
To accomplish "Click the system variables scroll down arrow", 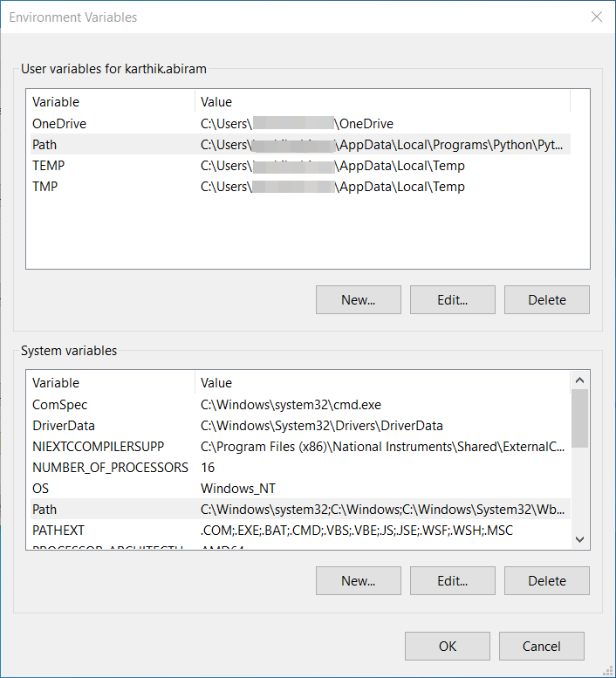I will point(580,540).
